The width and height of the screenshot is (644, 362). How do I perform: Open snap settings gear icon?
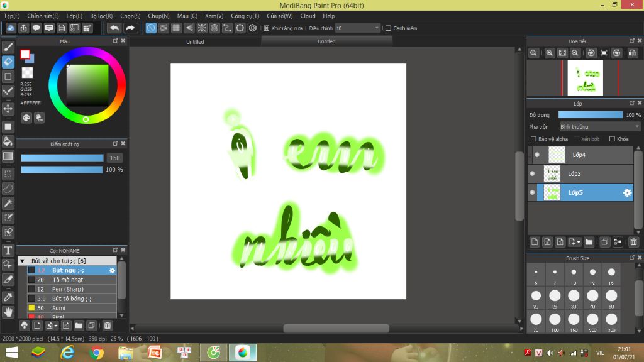pyautogui.click(x=253, y=28)
